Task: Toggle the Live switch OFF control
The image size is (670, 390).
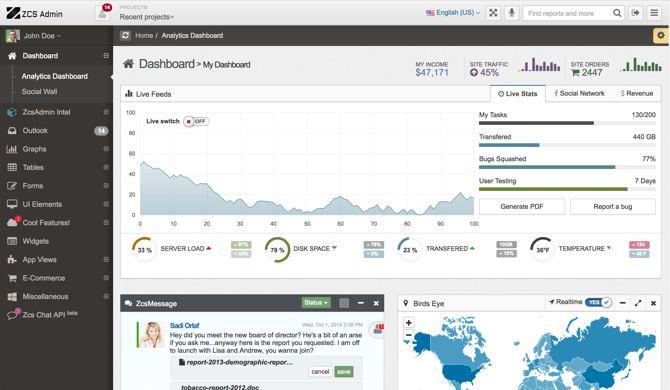Action: 196,121
